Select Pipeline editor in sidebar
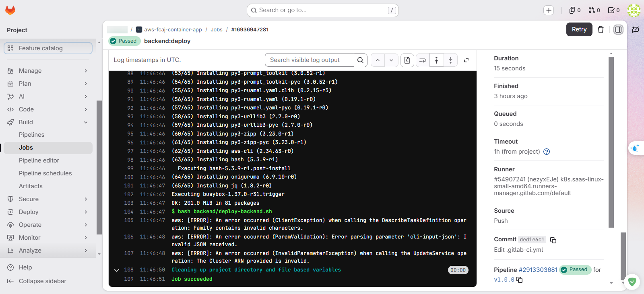The image size is (644, 294). click(48, 160)
